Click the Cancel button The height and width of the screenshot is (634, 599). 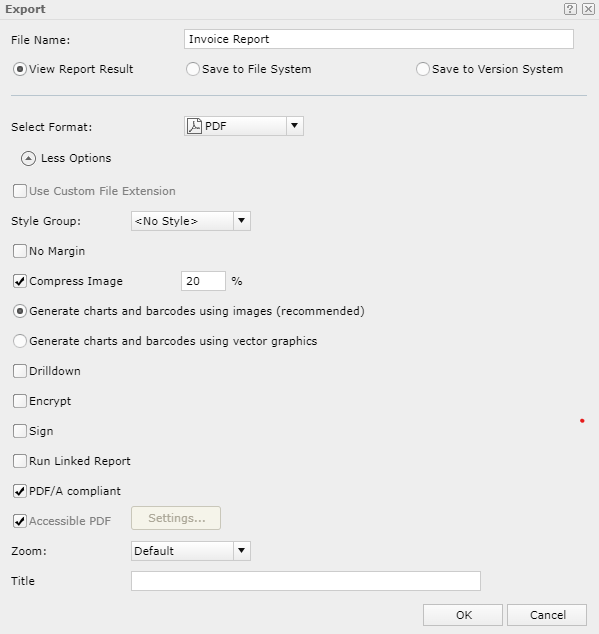[x=547, y=615]
